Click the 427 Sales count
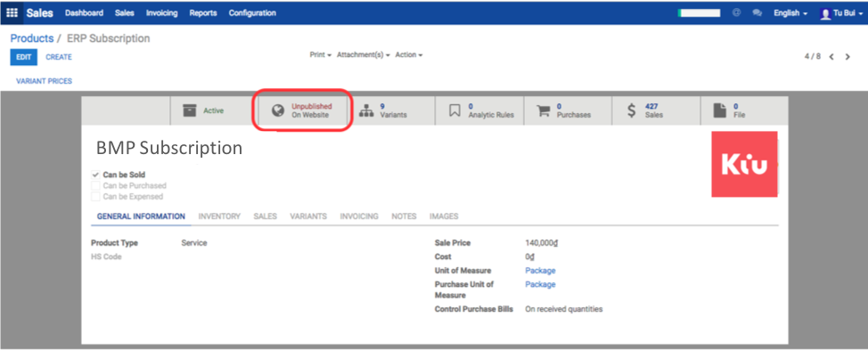868x350 pixels. [x=651, y=106]
